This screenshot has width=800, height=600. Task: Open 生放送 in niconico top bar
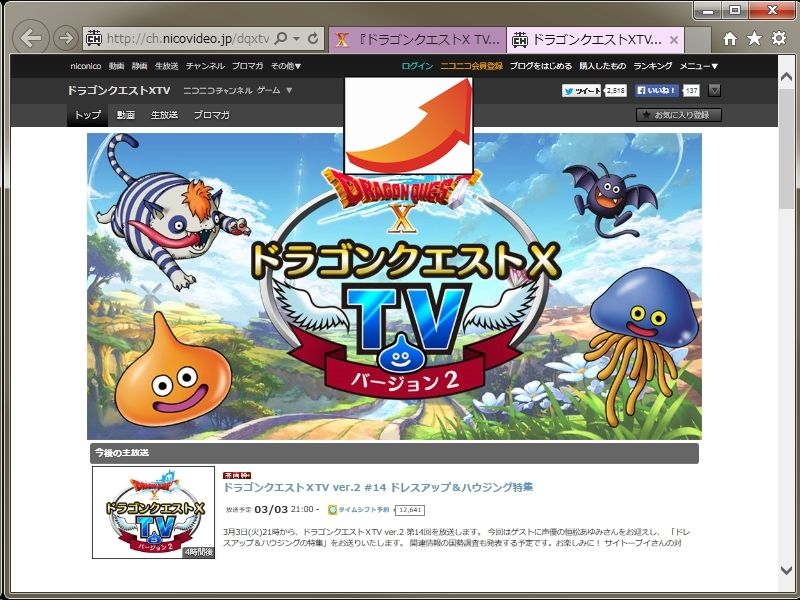click(166, 66)
